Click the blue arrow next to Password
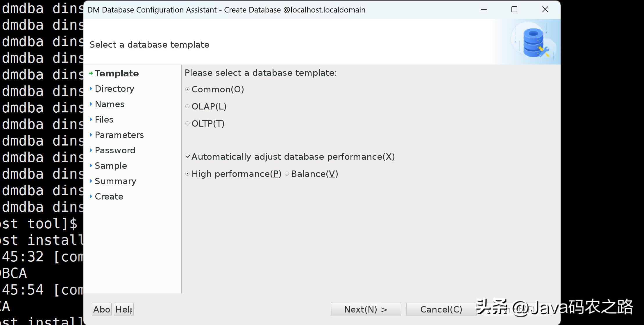The image size is (644, 325). coord(91,150)
